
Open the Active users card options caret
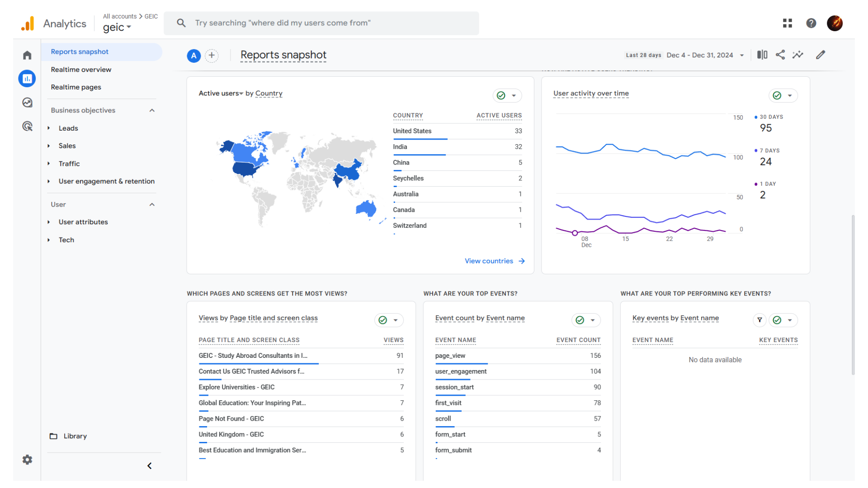pos(514,95)
